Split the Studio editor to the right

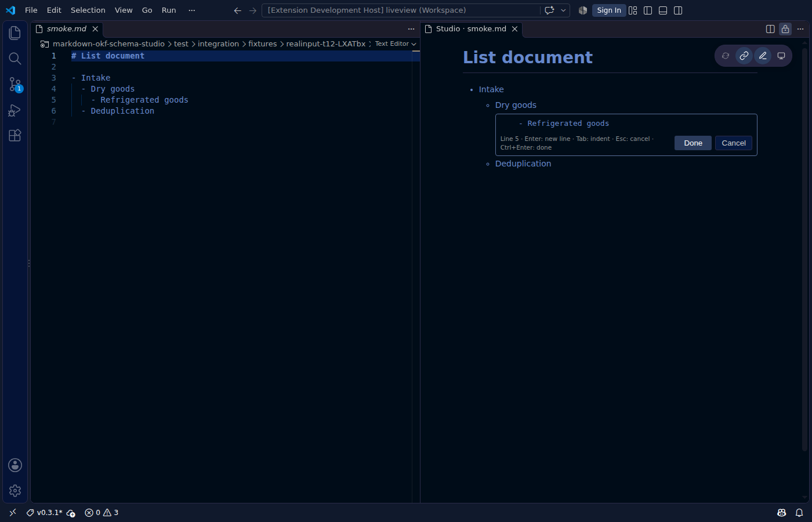click(x=770, y=29)
